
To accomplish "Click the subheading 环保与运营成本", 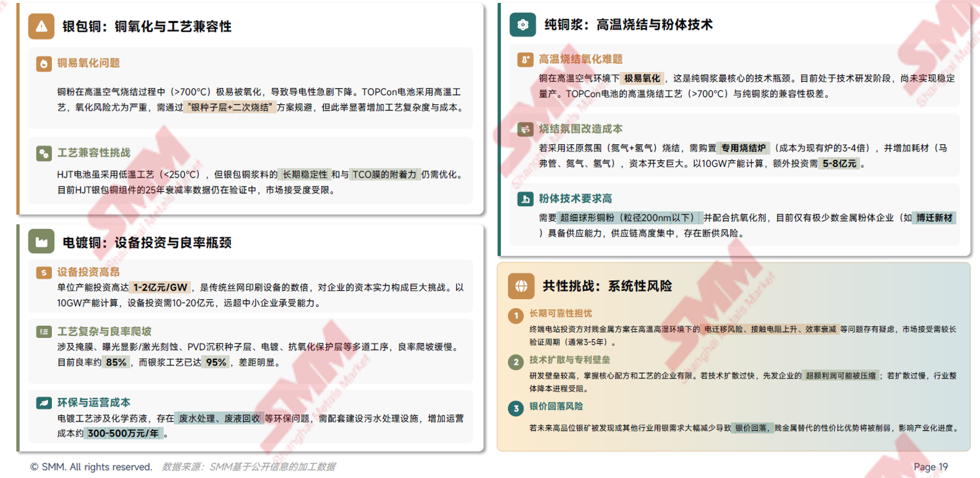I will [94, 403].
